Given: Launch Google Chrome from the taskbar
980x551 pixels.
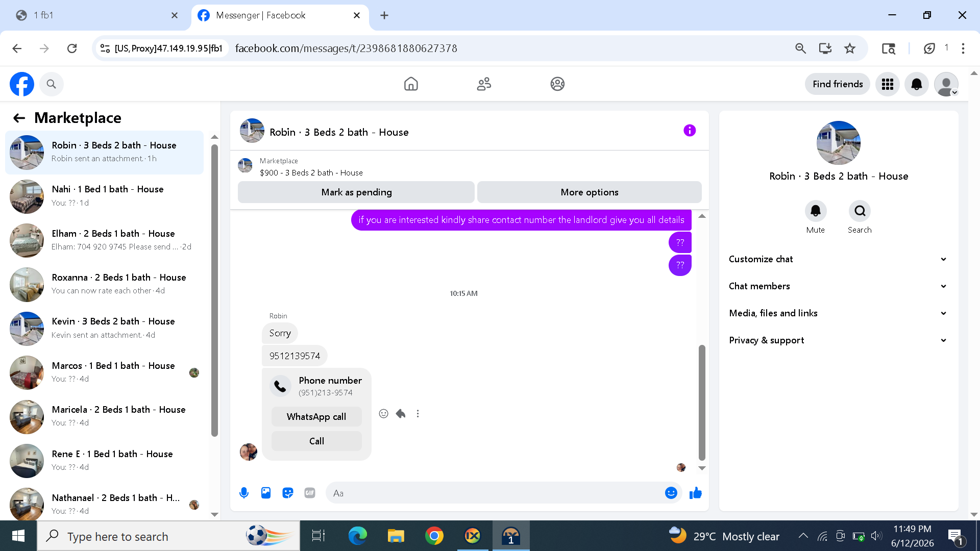Looking at the screenshot, I should [434, 536].
